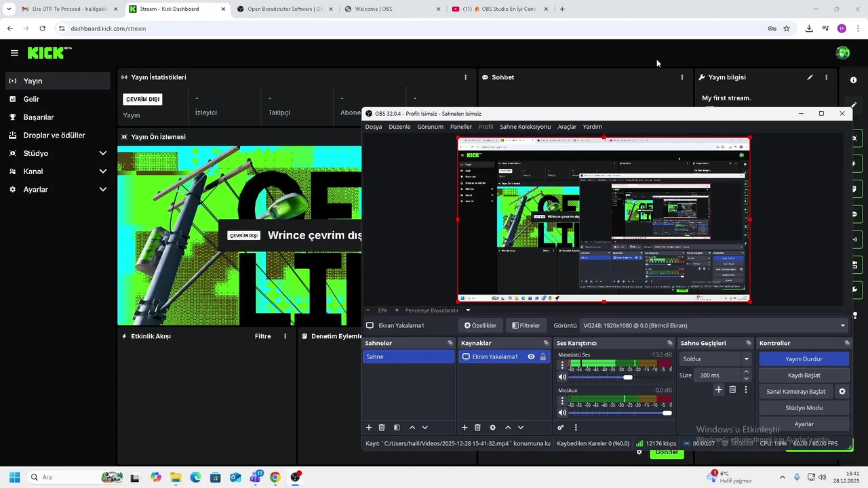This screenshot has width=868, height=488.
Task: Open display Görüntü dropdown VG248
Action: click(715, 325)
